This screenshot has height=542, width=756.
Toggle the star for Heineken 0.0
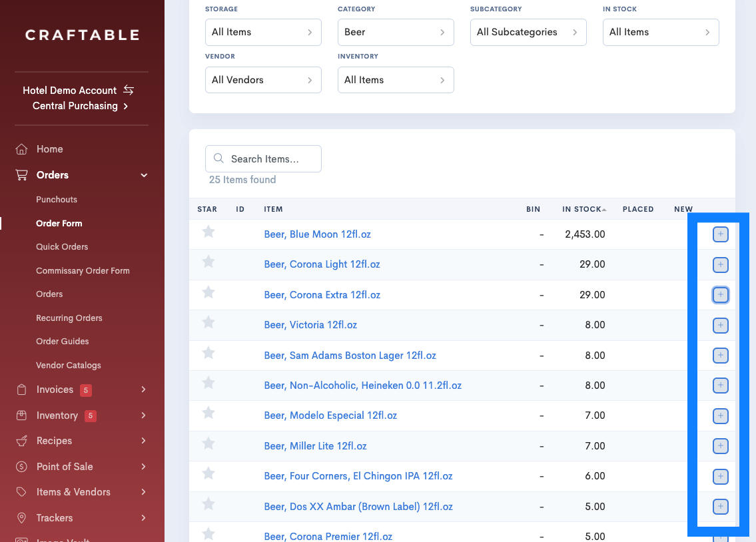[x=208, y=383]
